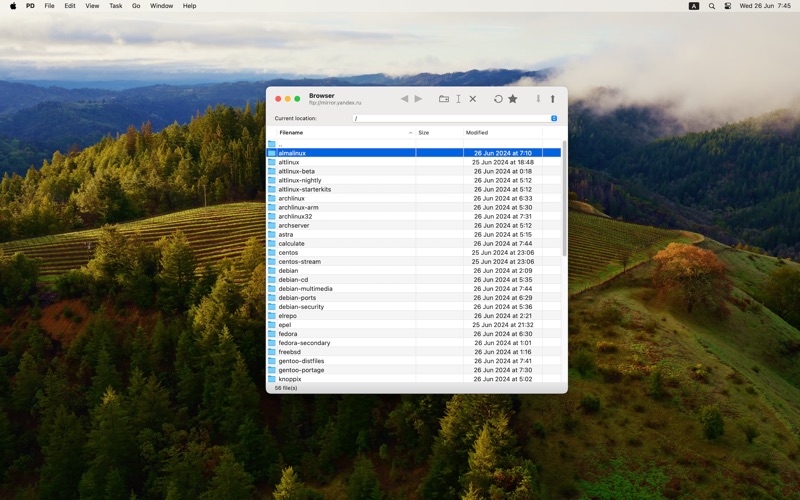The image size is (800, 500).
Task: Click the folder icon beside archlinux
Action: click(x=272, y=198)
